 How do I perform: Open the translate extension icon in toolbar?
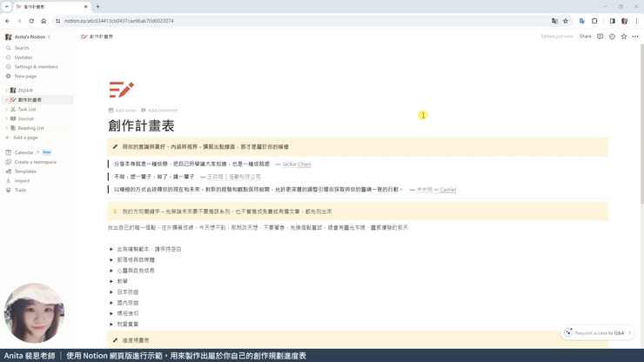[x=582, y=21]
